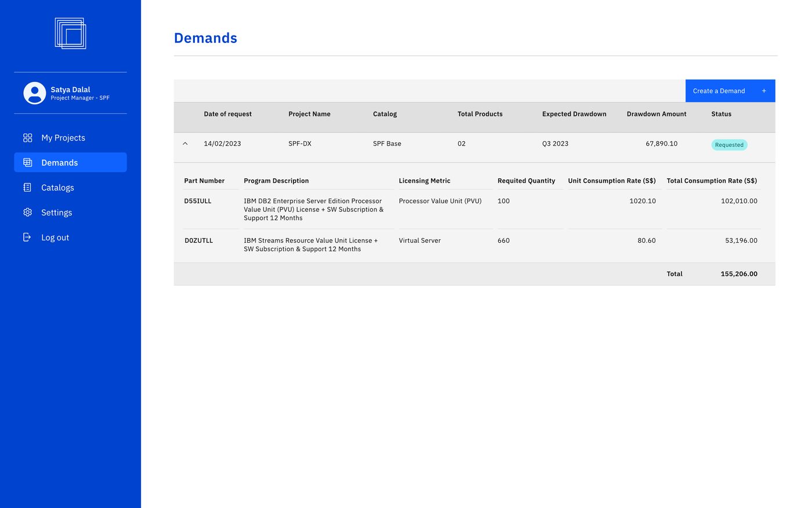Click the unit rate 80.60
Screen dimensions: 812x508
647,241
